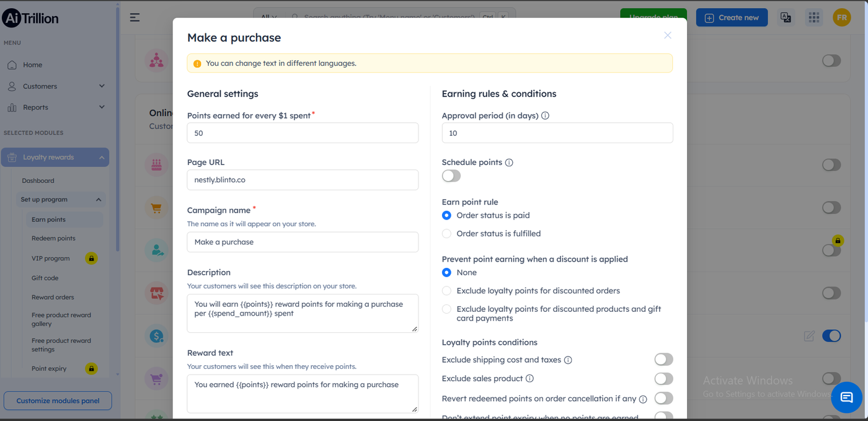Click the Description text area
The width and height of the screenshot is (868, 421).
click(x=303, y=313)
